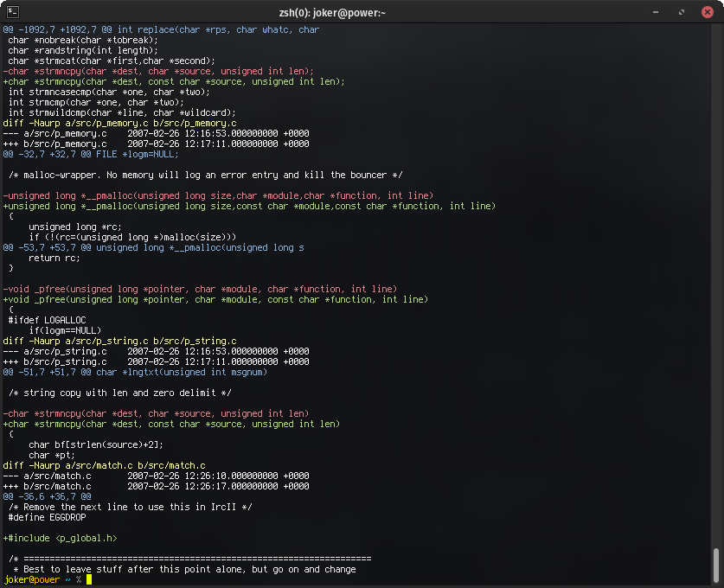Click the 'char *strmcat' declaration line
Screen dimensions: 724x588
coord(112,61)
